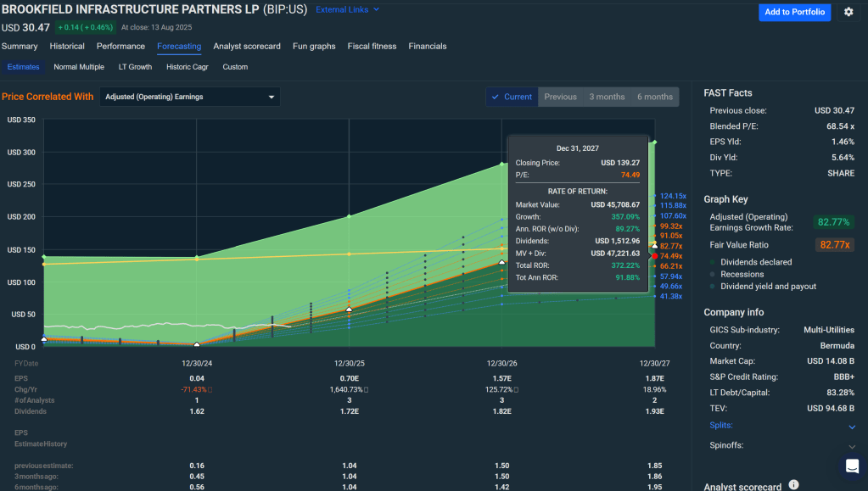868x491 pixels.
Task: Click the small icon beside 125.72% change
Action: (516, 389)
